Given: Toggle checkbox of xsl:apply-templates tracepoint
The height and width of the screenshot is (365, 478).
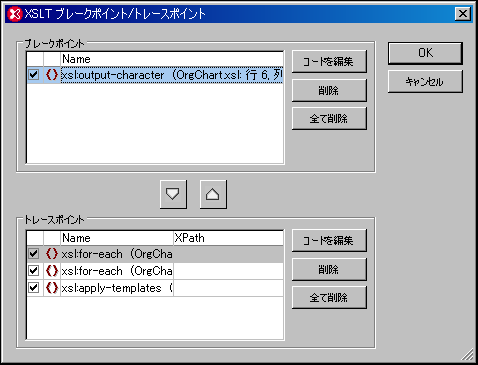Looking at the screenshot, I should pyautogui.click(x=34, y=288).
